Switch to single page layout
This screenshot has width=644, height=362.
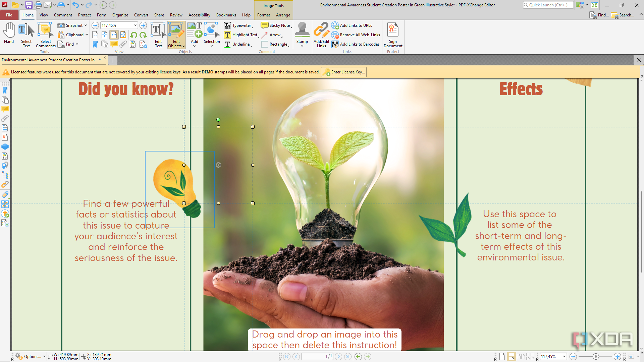[x=502, y=357]
